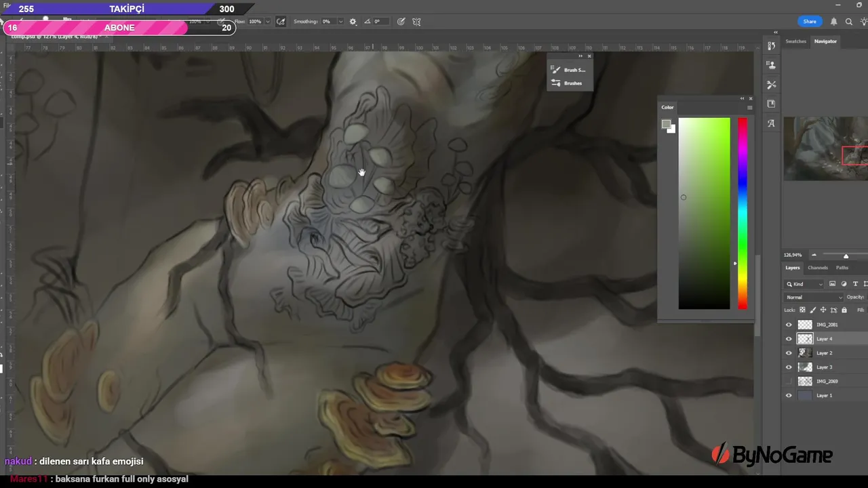The width and height of the screenshot is (868, 488).
Task: Click the blue Share button
Action: (x=810, y=22)
